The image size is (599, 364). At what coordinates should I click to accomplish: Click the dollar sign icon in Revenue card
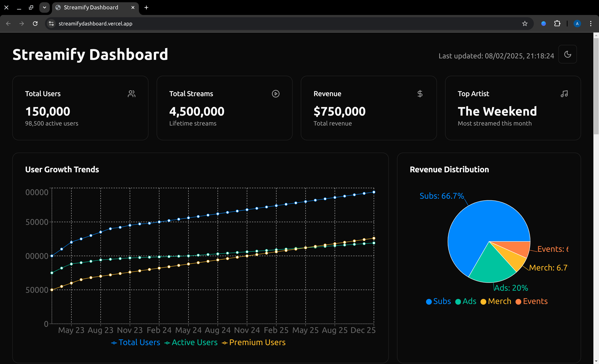[420, 94]
